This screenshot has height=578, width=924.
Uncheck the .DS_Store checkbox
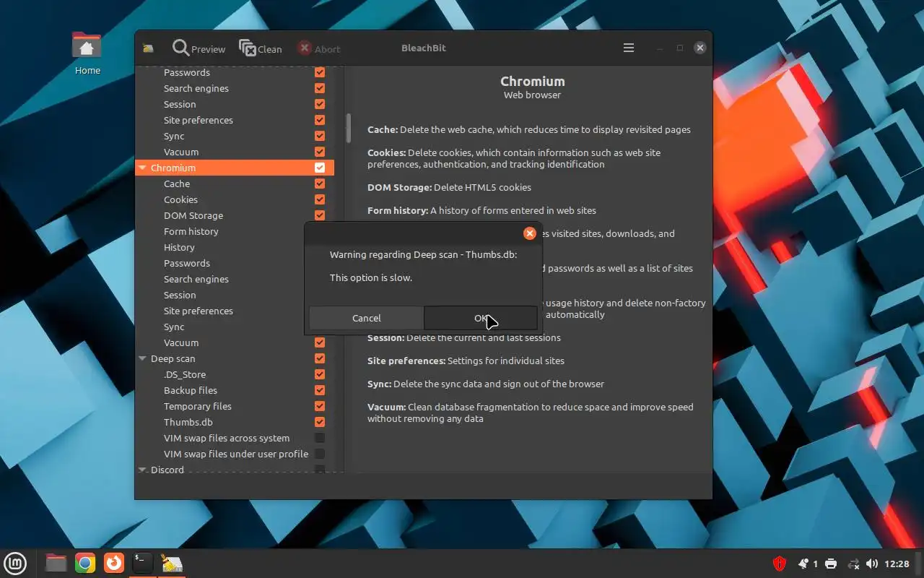click(x=320, y=374)
